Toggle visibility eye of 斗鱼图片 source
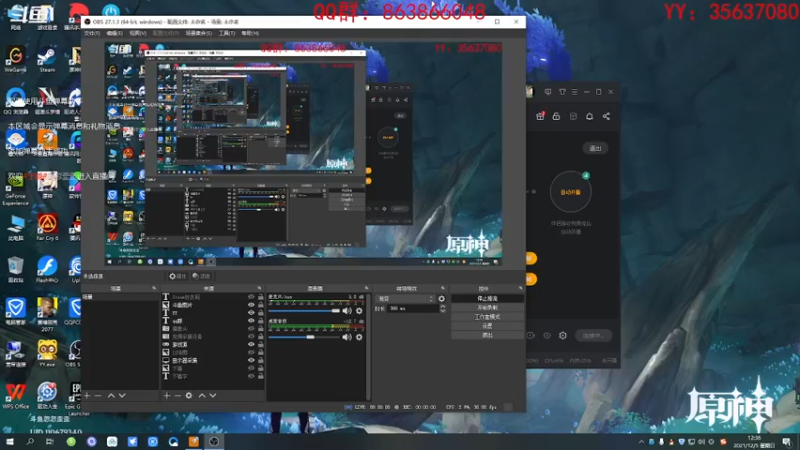This screenshot has height=450, width=800. click(x=251, y=305)
